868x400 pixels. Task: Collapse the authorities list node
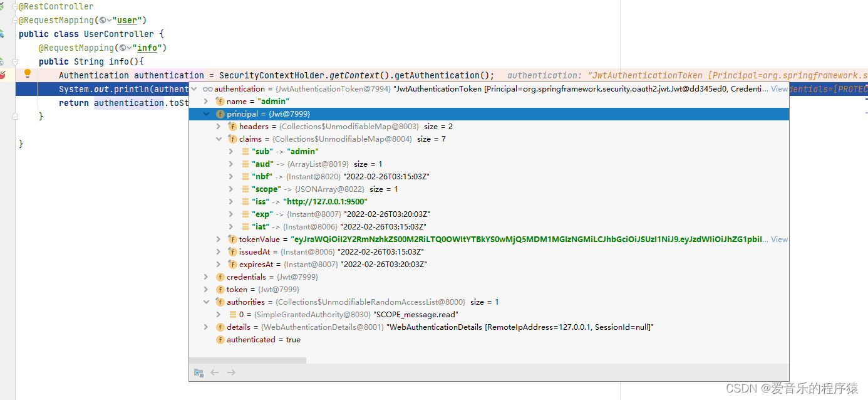(206, 302)
